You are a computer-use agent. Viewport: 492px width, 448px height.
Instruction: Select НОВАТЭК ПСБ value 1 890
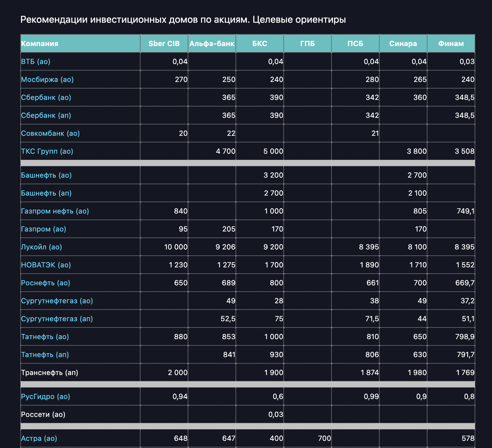[370, 265]
